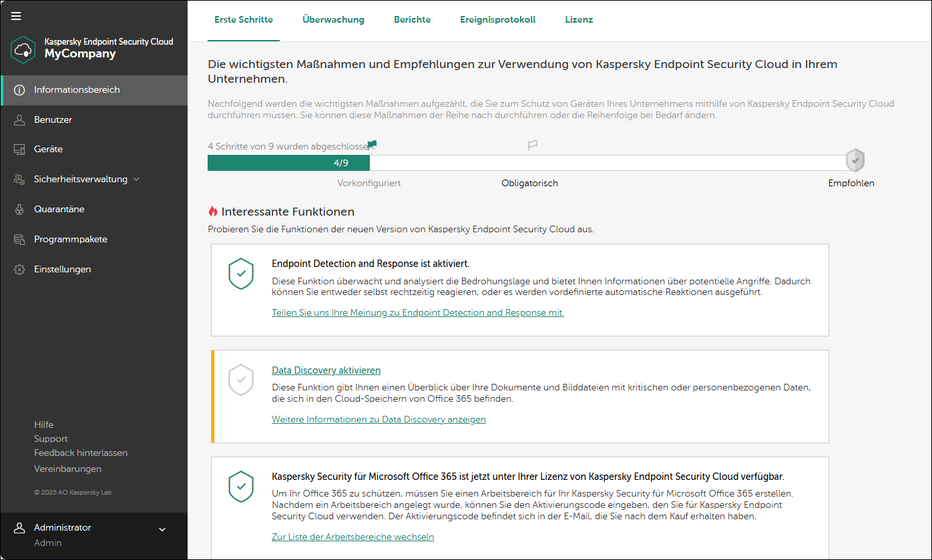Click the Endpoint Detection green shield icon
932x560 pixels.
tap(241, 274)
